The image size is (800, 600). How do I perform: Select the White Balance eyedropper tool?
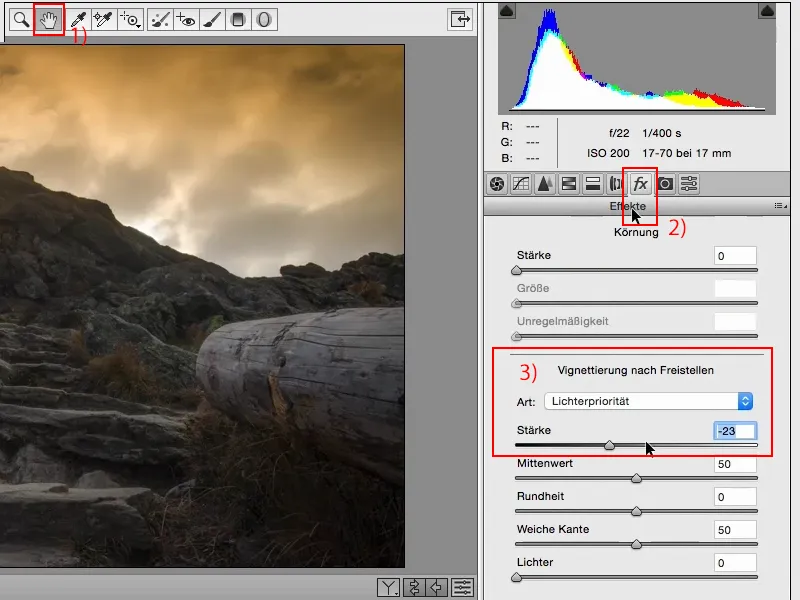[x=78, y=20]
